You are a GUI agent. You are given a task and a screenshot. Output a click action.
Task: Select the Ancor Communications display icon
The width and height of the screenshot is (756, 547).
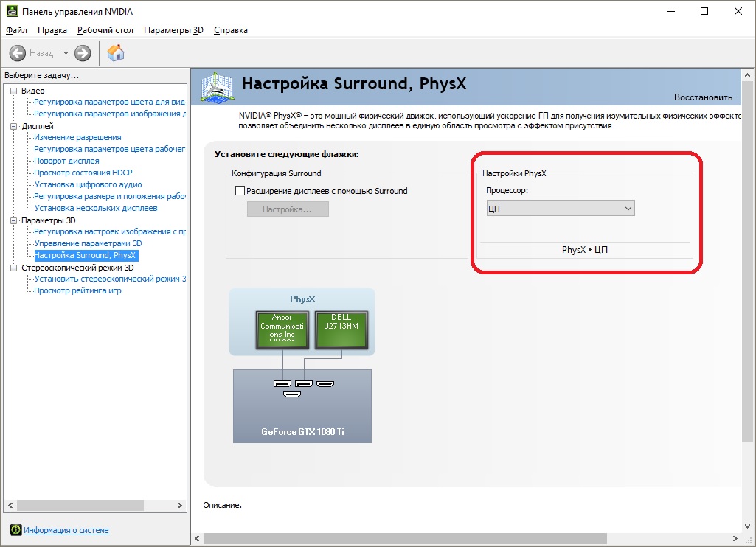[x=282, y=330]
